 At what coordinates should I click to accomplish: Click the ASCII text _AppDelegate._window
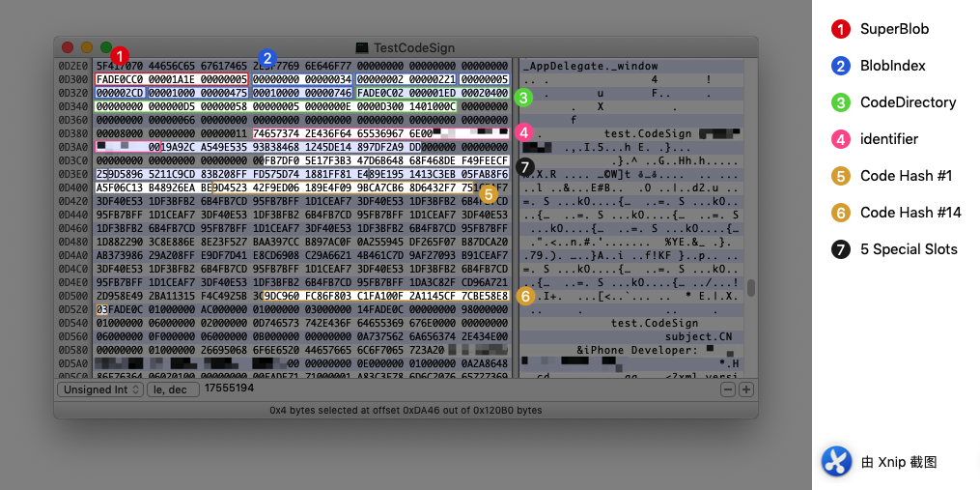[x=591, y=66]
